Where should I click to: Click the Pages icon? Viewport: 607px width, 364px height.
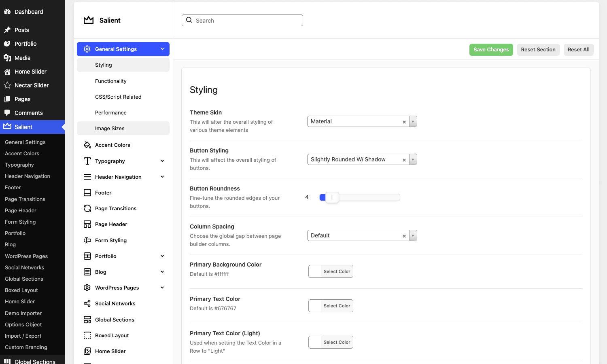[7, 99]
